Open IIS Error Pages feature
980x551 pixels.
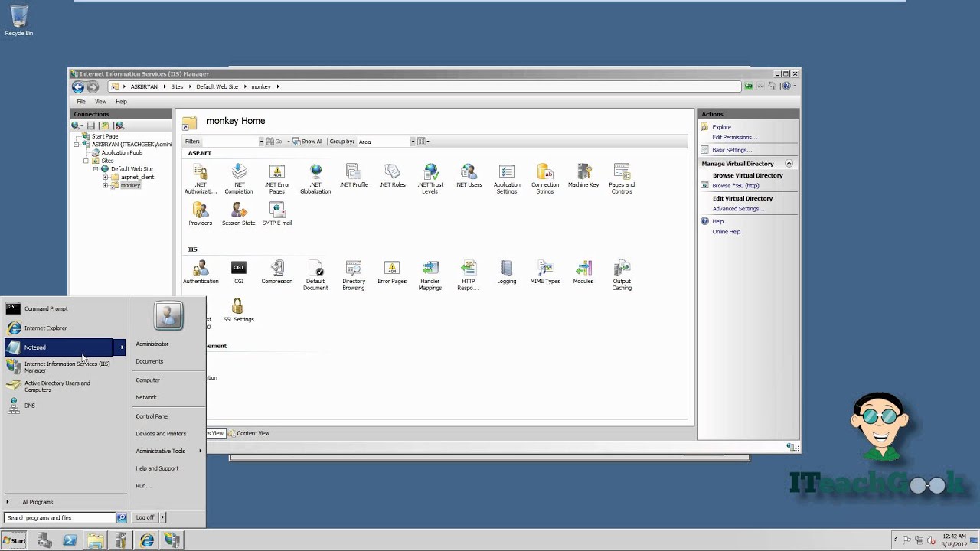click(x=392, y=272)
